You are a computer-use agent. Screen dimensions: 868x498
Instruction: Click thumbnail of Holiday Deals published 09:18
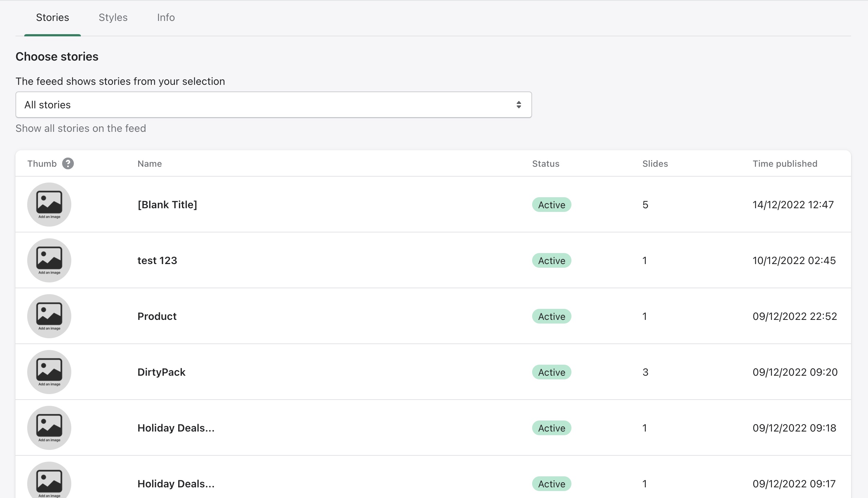coord(49,428)
